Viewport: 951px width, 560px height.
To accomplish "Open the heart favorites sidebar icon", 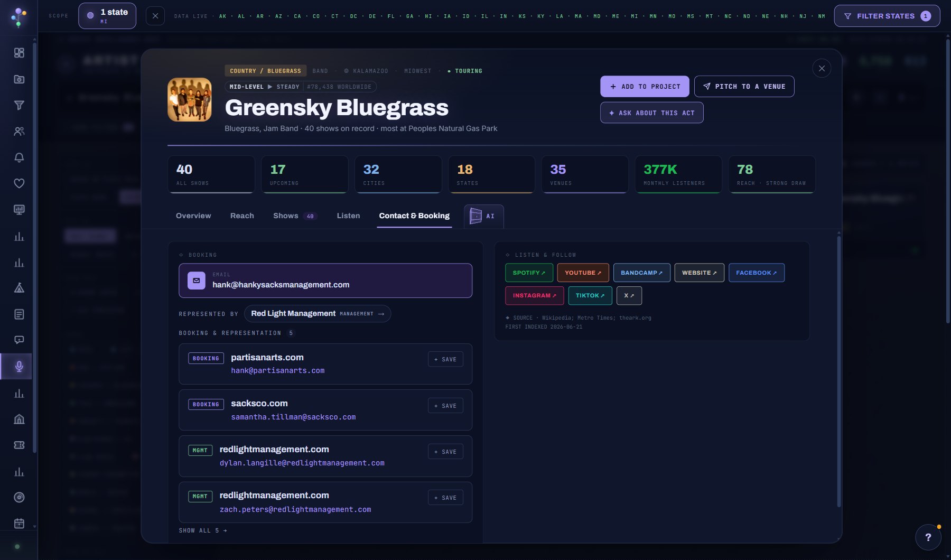I will [x=19, y=183].
